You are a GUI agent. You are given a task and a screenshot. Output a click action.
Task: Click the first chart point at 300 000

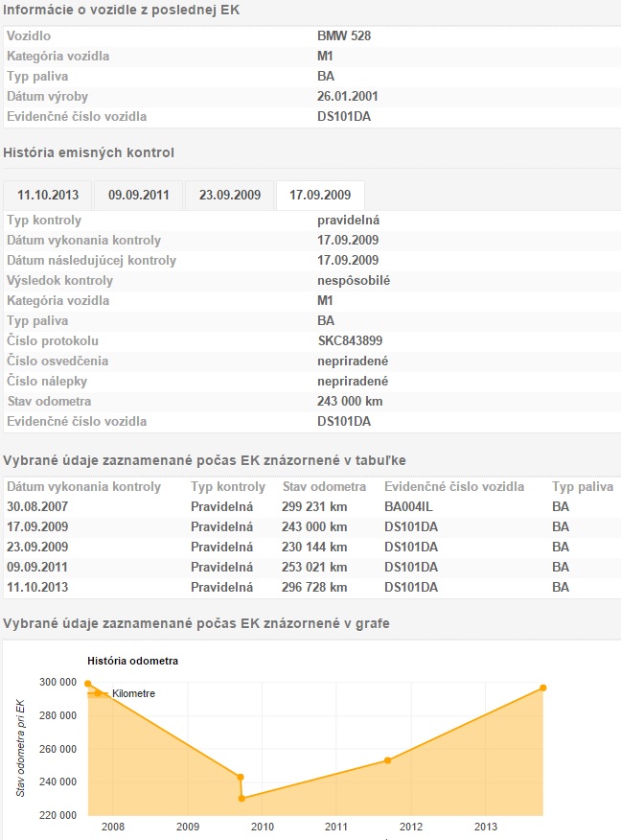[x=87, y=684]
